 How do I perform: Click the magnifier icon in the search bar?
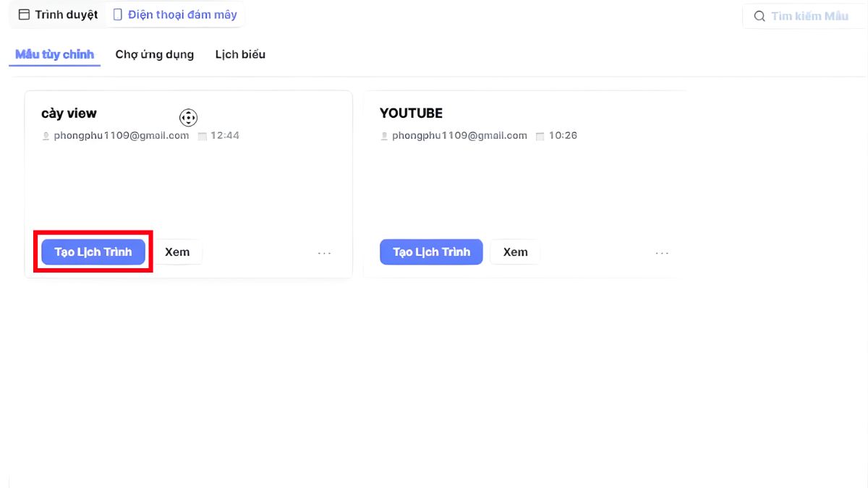pos(758,16)
